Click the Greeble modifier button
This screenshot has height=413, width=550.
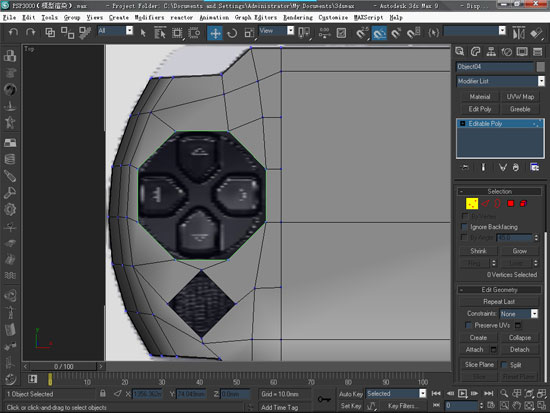pos(520,109)
